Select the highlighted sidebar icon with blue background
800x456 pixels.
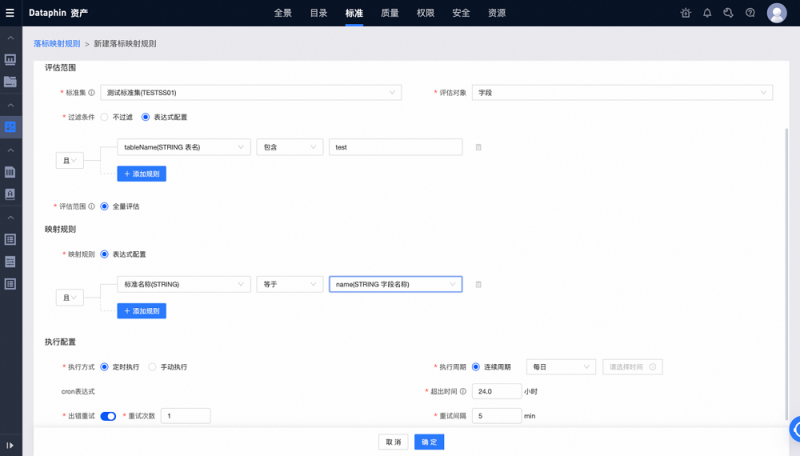10,126
